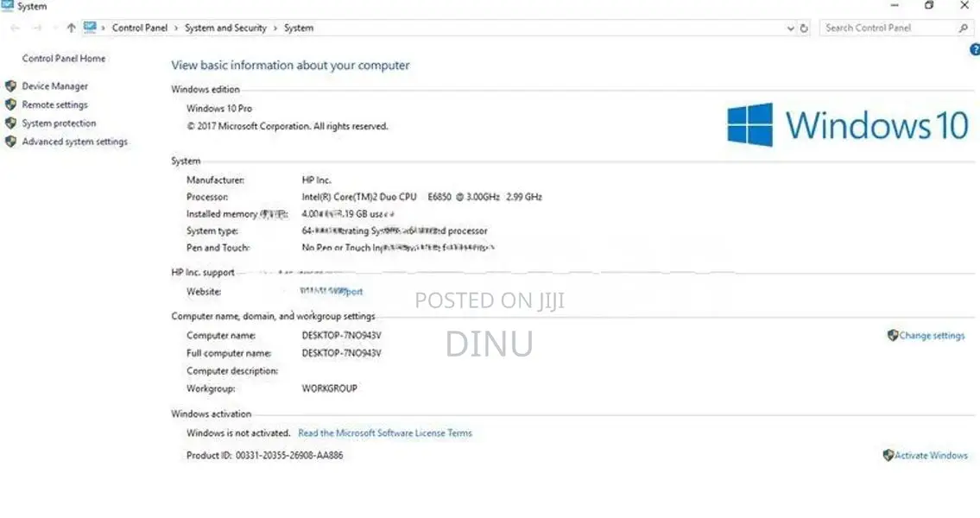Click the Intel Core 2 Duo processor value
The height and width of the screenshot is (518, 980).
point(422,197)
